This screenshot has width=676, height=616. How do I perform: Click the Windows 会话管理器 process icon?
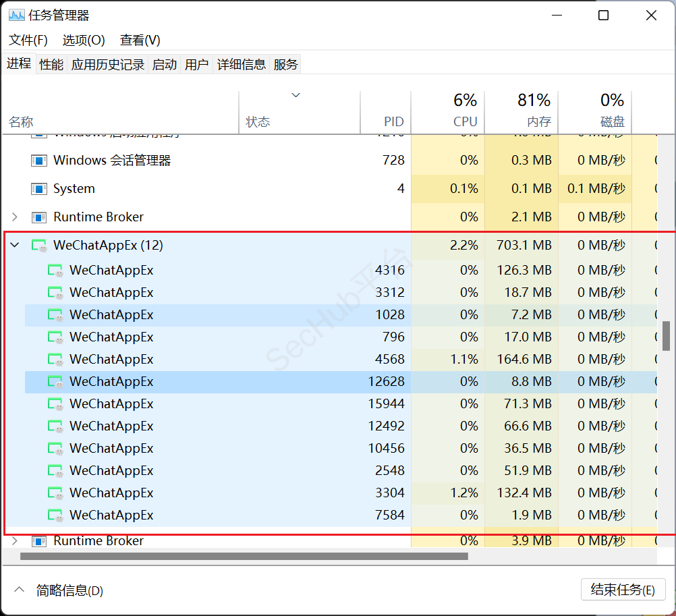click(39, 161)
